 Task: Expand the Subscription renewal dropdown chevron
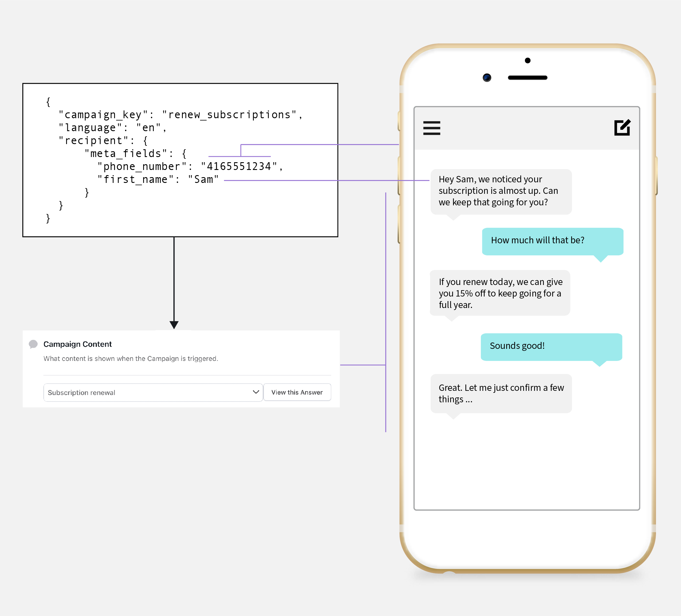click(x=256, y=392)
